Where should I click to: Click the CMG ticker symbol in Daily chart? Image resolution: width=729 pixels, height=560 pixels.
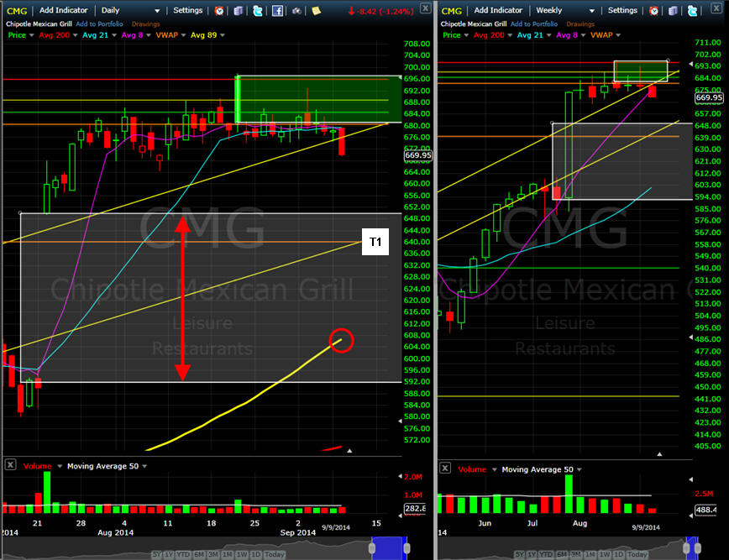(x=17, y=11)
